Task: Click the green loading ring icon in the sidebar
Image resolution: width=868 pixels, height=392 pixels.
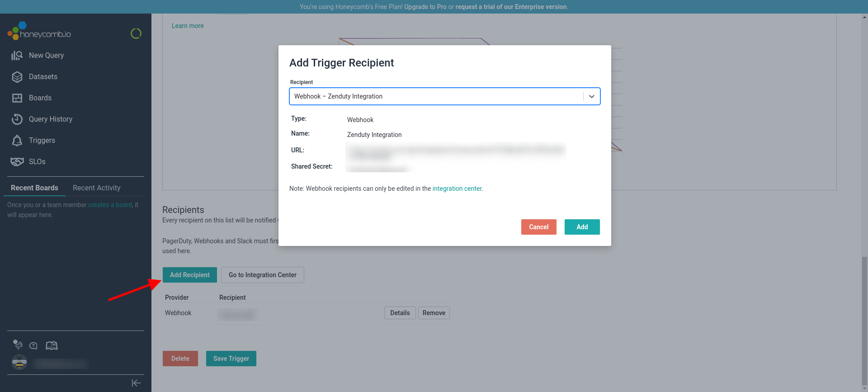Action: click(136, 33)
